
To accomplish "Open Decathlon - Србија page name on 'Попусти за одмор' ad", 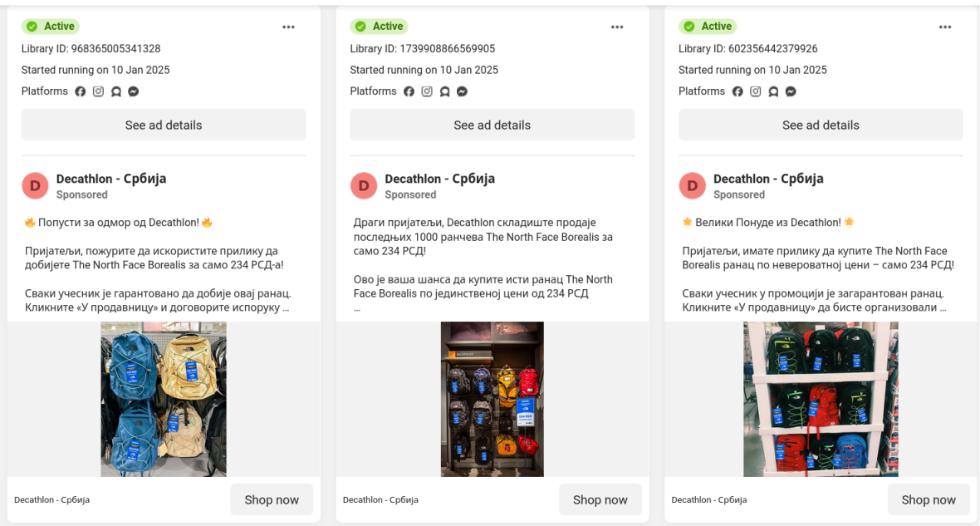I will pyautogui.click(x=111, y=179).
